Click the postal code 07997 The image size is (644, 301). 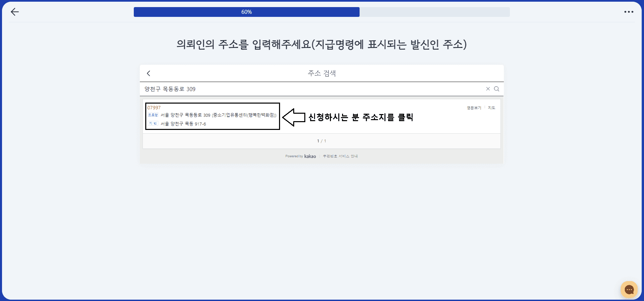(x=154, y=108)
